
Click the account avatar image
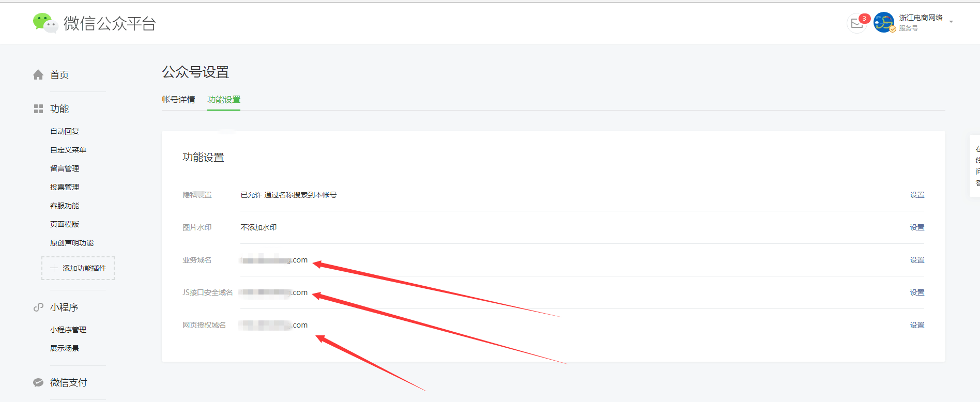[x=884, y=23]
